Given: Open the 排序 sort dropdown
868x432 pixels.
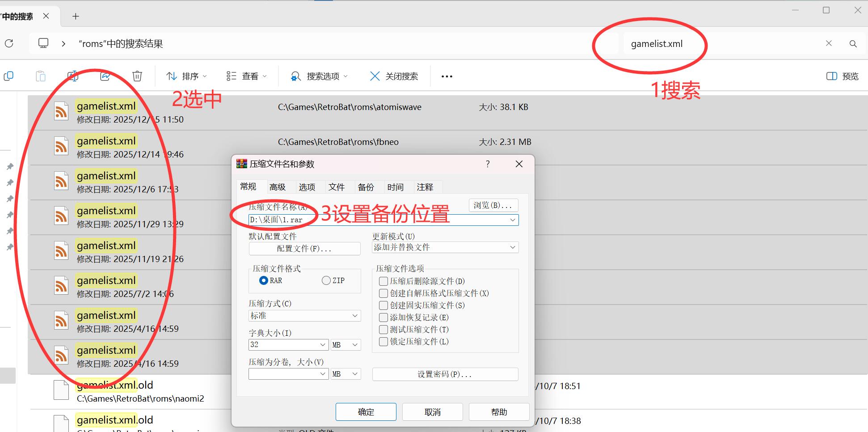Looking at the screenshot, I should pyautogui.click(x=186, y=76).
